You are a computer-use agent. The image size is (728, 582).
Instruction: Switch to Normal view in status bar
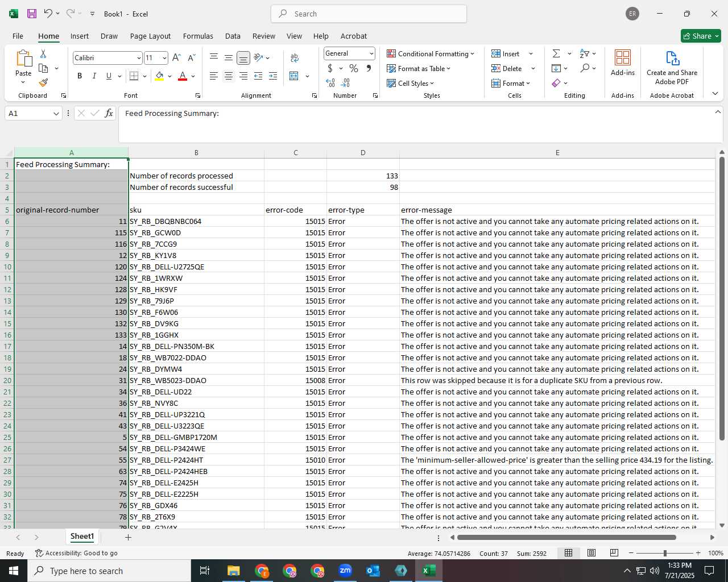click(x=568, y=553)
